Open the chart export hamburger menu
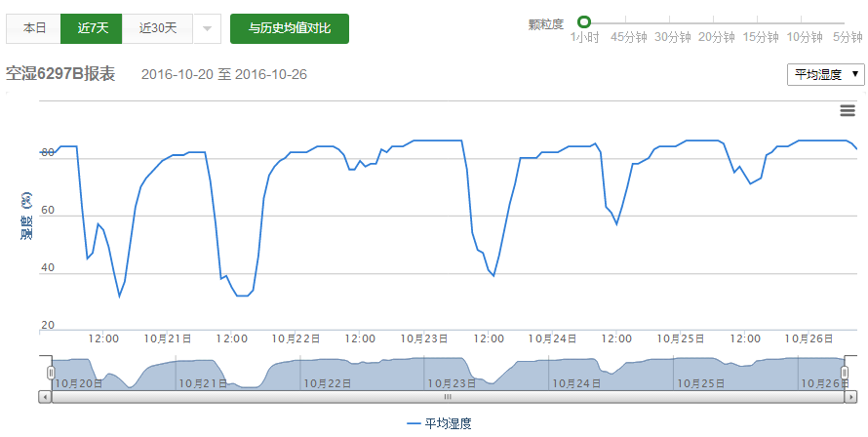868x437 pixels. click(x=847, y=110)
